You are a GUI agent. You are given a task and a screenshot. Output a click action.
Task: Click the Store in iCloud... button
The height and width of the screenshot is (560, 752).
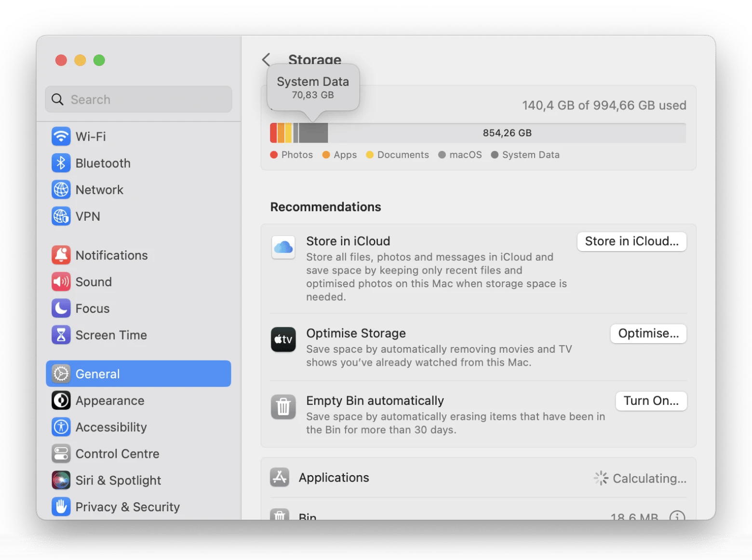click(631, 241)
